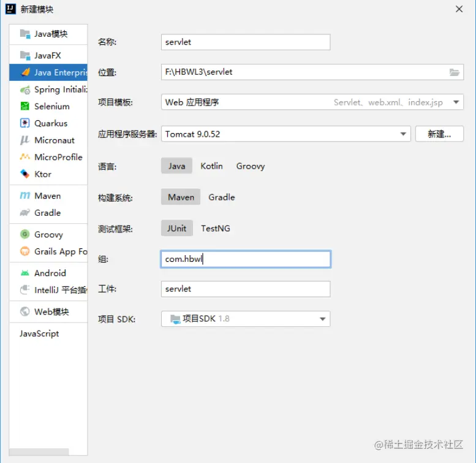Select Selenium entry in the list
The height and width of the screenshot is (463, 476).
click(x=48, y=106)
